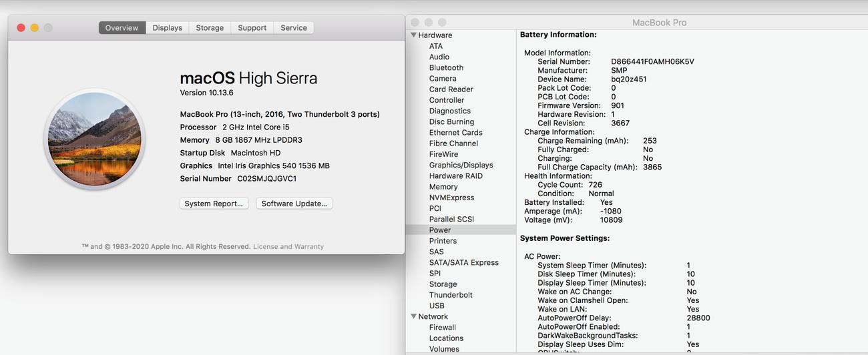
Task: Click the Device Name value bq20z451
Action: (629, 79)
